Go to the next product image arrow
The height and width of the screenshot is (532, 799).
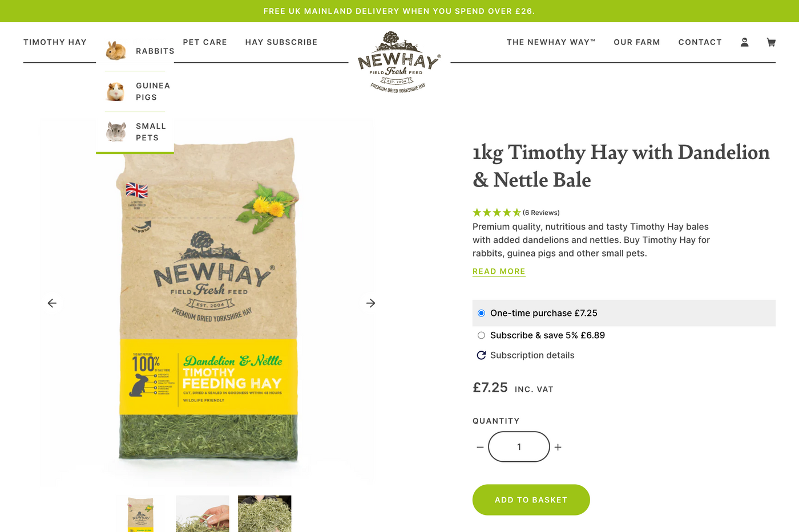(370, 303)
